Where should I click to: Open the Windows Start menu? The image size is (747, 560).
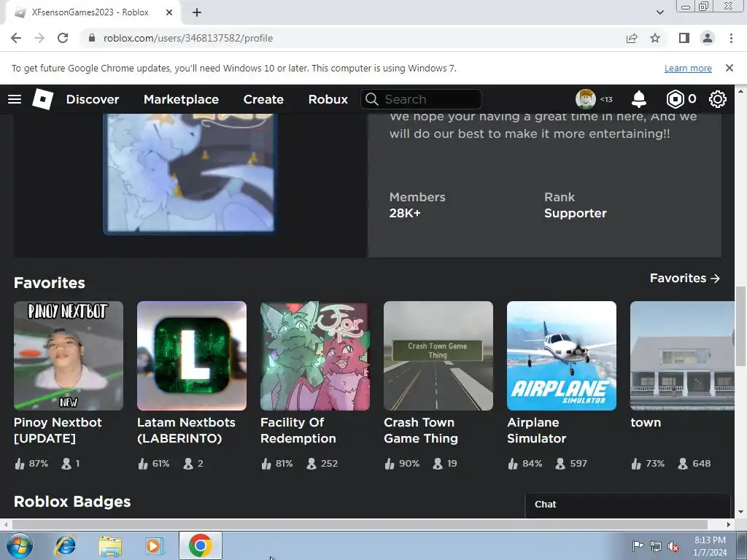tap(20, 545)
